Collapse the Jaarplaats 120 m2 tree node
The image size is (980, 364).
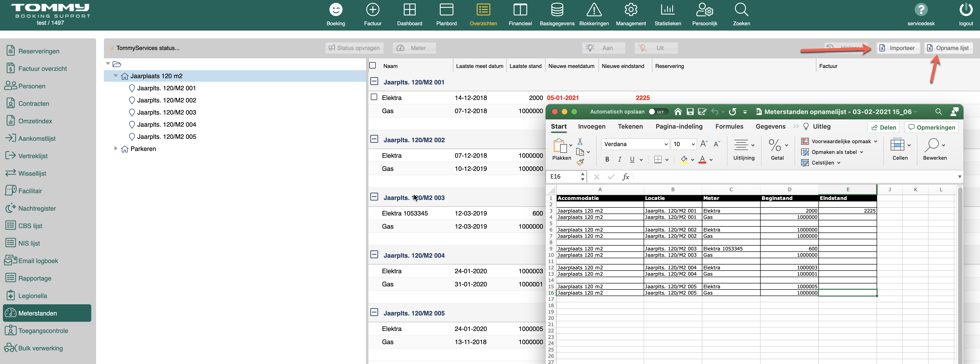116,76
